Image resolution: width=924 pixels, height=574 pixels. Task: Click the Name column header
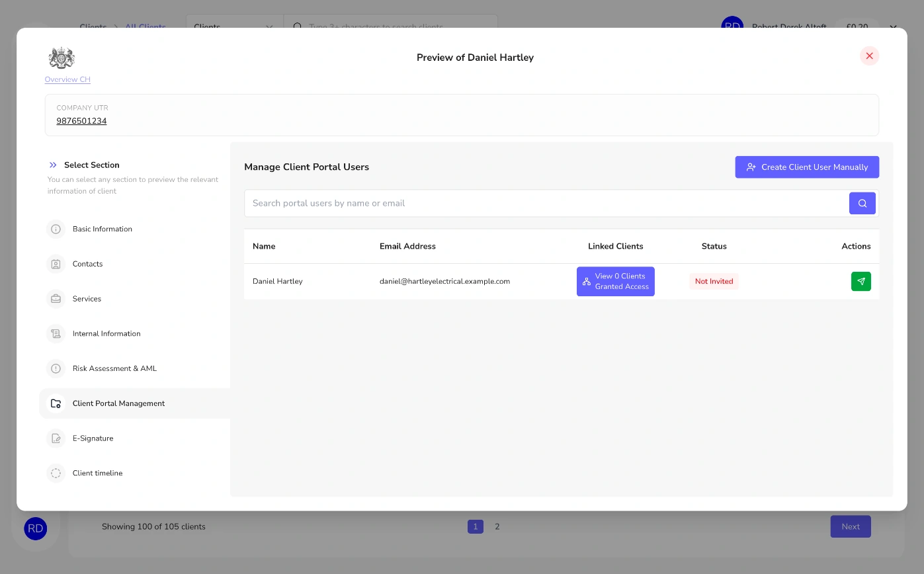tap(264, 246)
